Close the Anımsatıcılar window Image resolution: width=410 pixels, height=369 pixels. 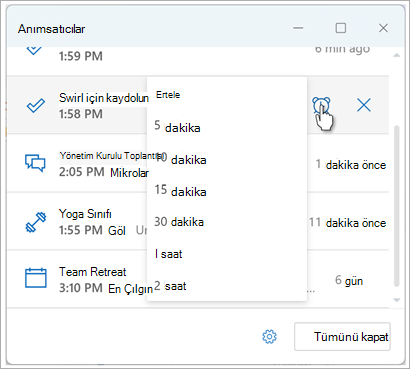[383, 28]
